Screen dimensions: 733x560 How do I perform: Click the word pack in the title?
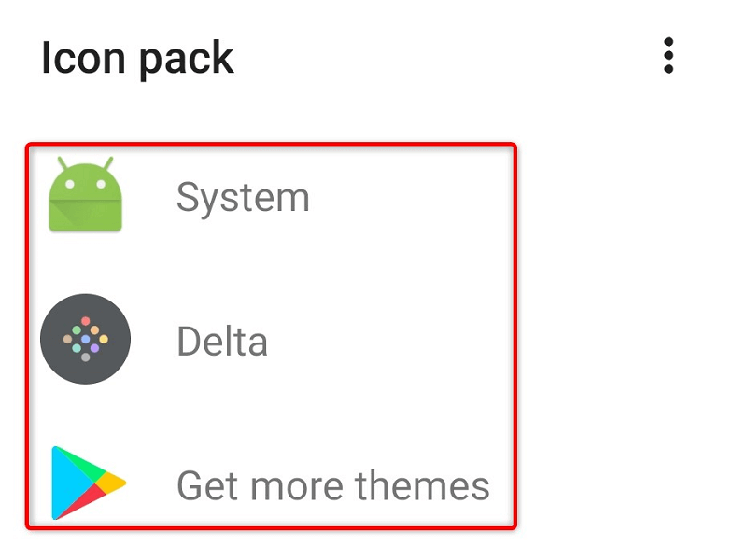pyautogui.click(x=186, y=61)
